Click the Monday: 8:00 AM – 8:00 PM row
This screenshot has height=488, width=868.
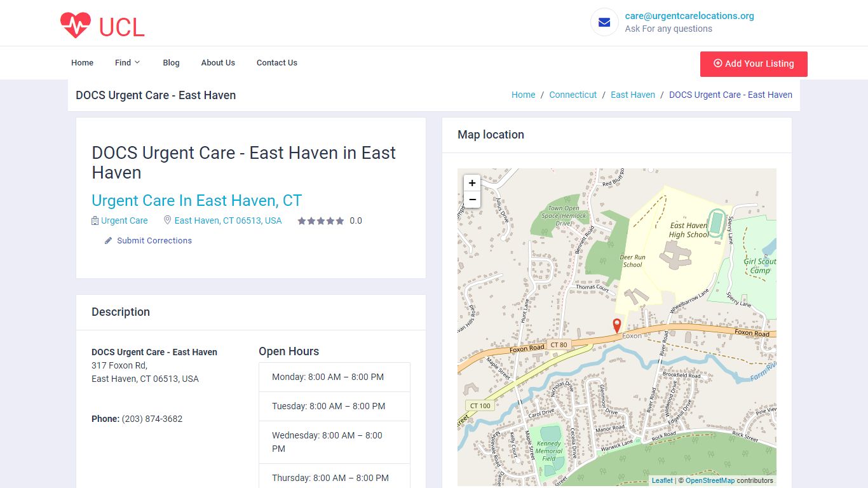(334, 377)
